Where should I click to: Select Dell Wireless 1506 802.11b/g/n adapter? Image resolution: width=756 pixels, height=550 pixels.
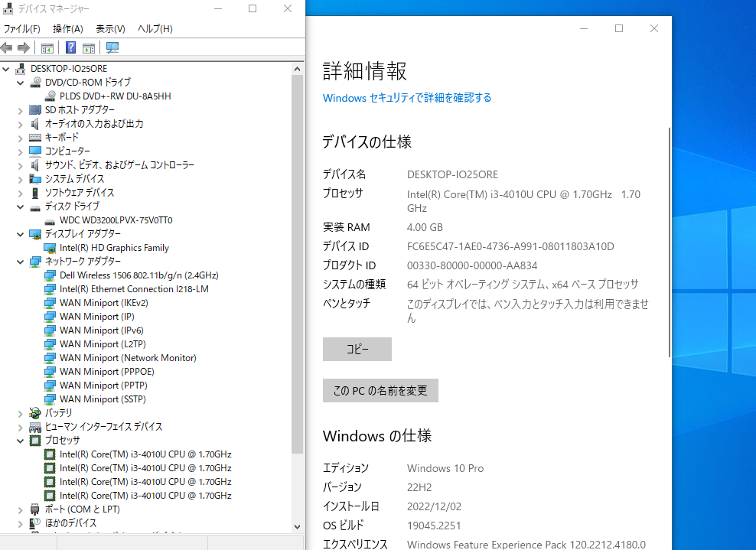pos(138,275)
